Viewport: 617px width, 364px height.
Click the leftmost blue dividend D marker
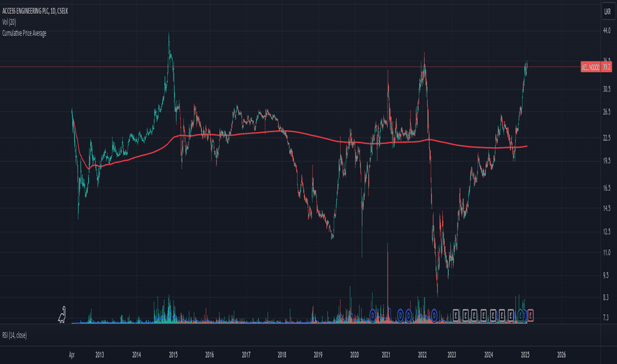[x=373, y=315]
